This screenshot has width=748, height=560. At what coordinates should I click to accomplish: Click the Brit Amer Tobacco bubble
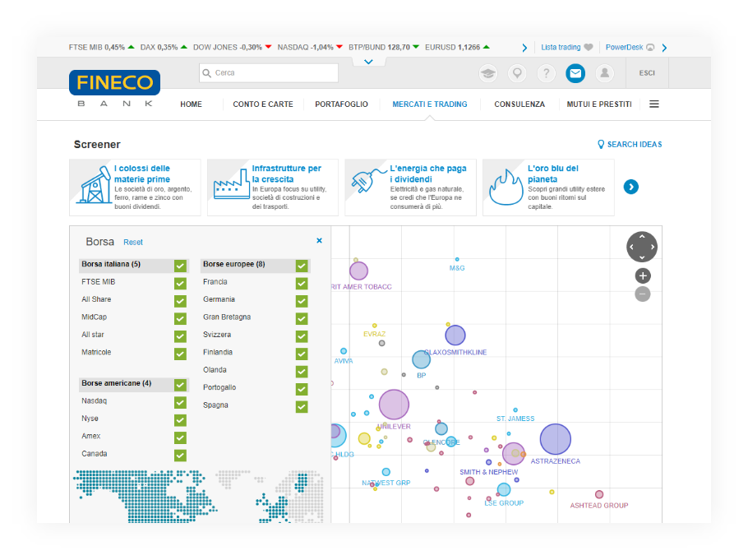(x=358, y=271)
